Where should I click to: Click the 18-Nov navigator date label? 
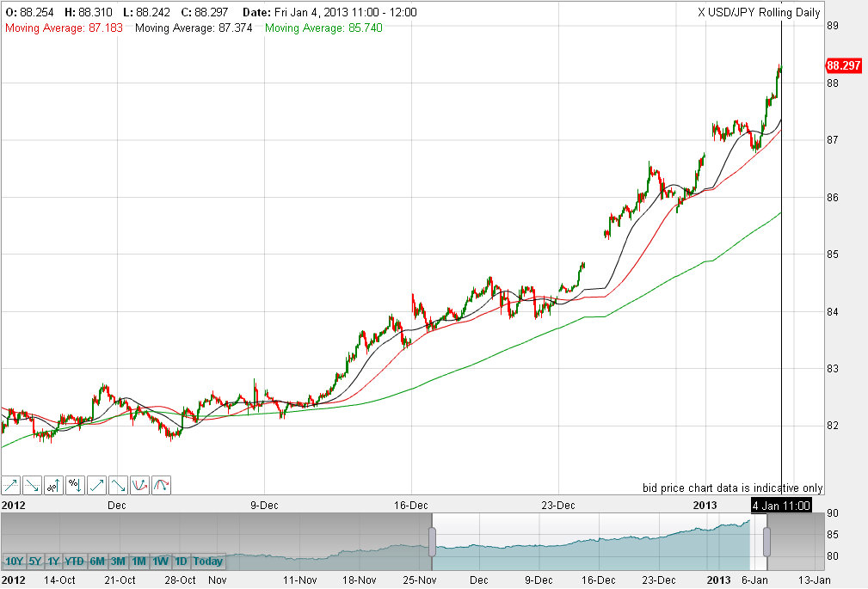(360, 580)
